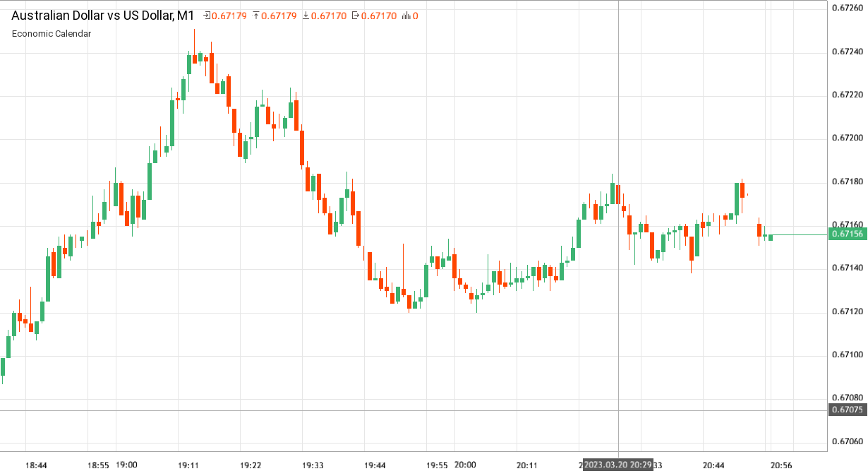The image size is (868, 476).
Task: Click the close price exit-arrow icon
Action: tap(356, 16)
